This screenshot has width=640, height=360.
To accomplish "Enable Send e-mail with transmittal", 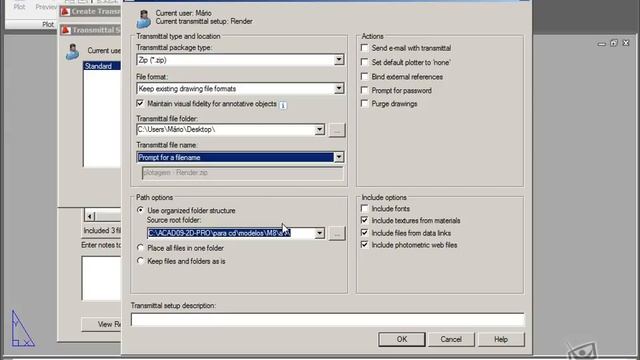I will 364,48.
